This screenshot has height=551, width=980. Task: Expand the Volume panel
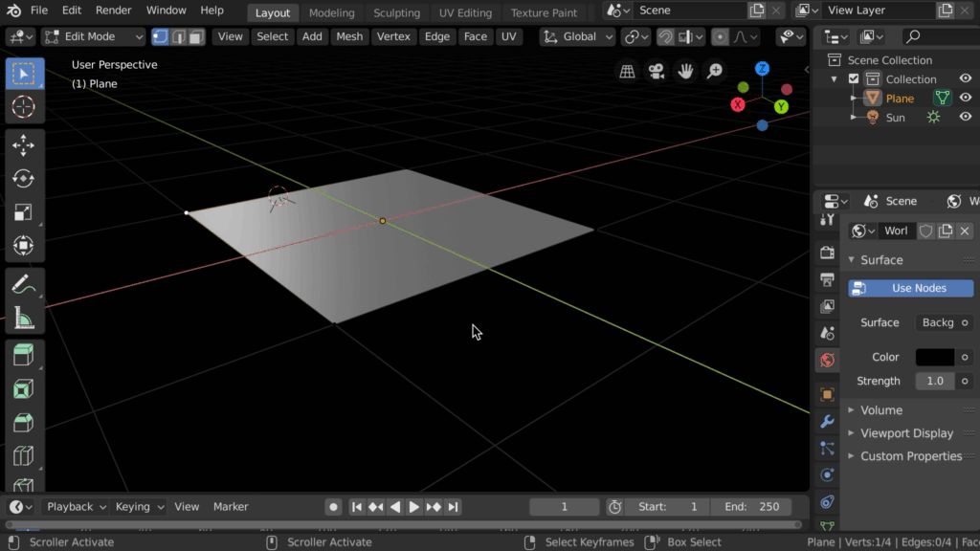point(880,409)
